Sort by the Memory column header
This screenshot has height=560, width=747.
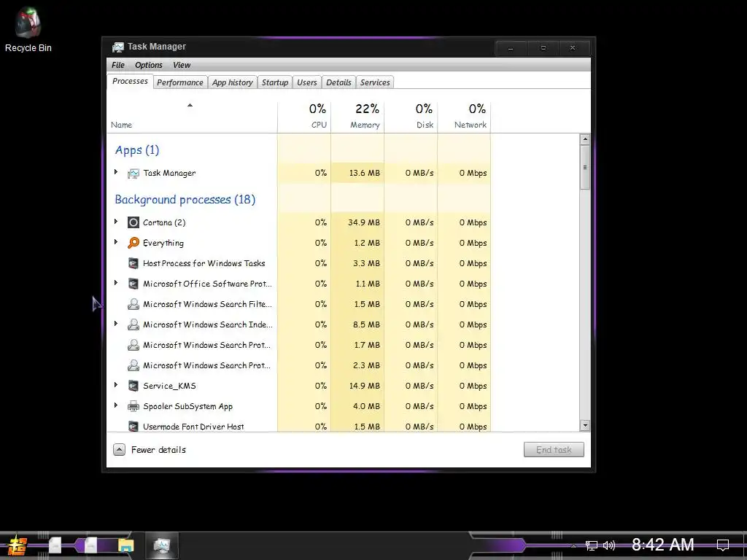click(x=357, y=117)
